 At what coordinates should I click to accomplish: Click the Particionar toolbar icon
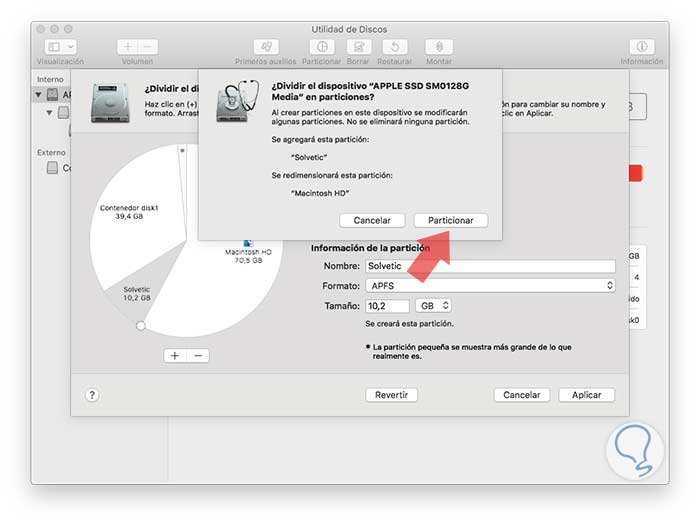[322, 46]
